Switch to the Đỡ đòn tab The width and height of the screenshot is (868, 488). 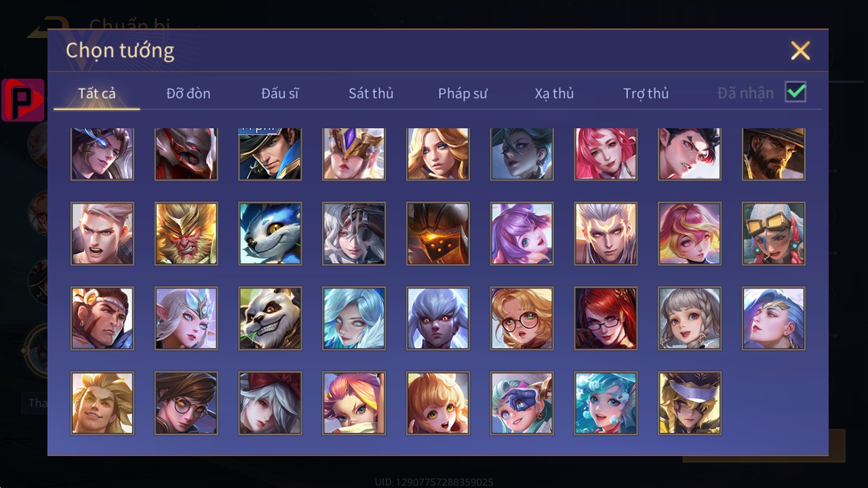click(x=189, y=93)
